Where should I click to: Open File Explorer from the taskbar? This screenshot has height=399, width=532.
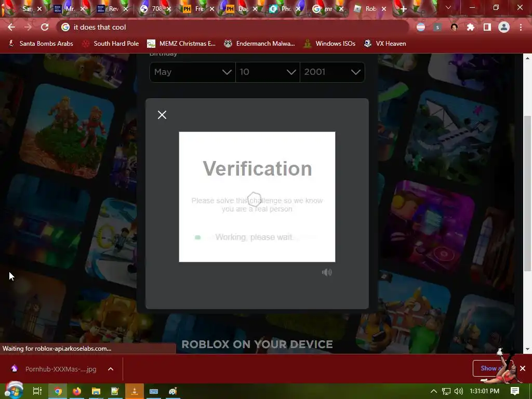point(96,392)
